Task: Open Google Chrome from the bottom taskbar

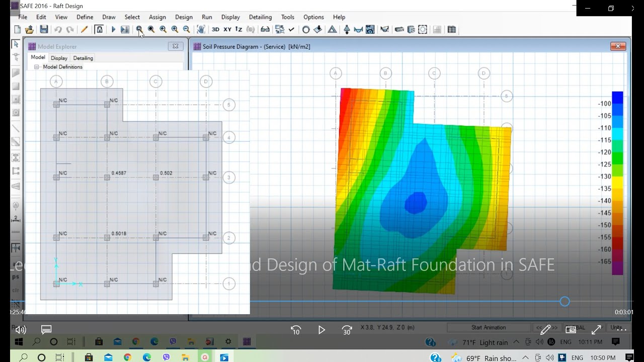Action: [x=127, y=357]
